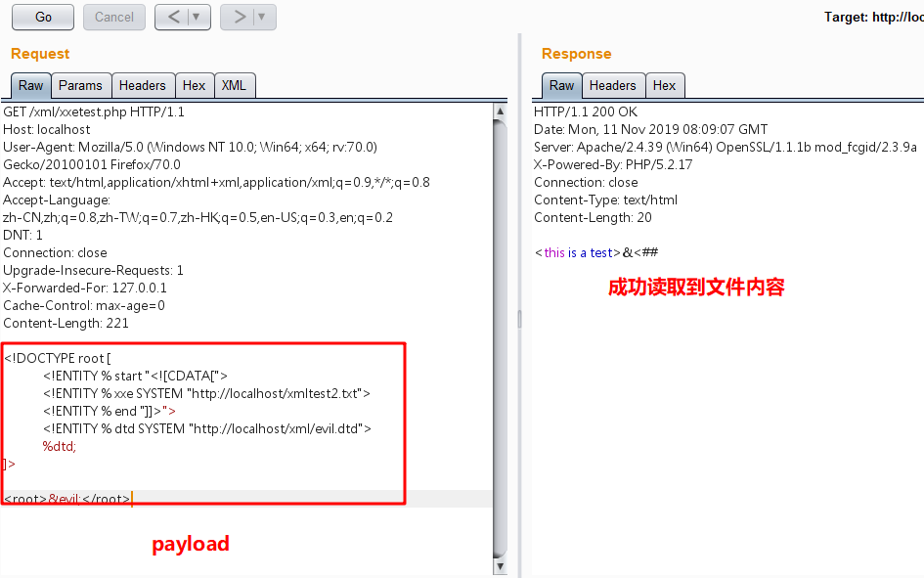Click the 'GET /xml/xxetest.php HTTP/1.1' request line

click(94, 111)
